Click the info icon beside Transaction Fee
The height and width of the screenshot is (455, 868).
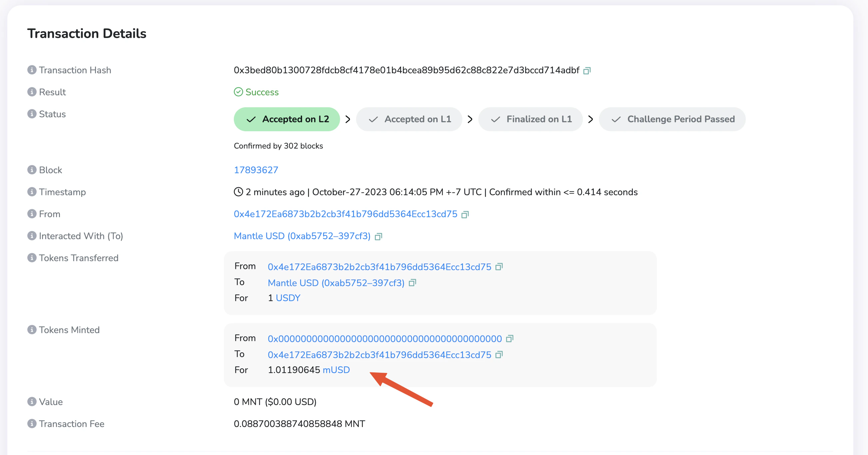pyautogui.click(x=31, y=424)
